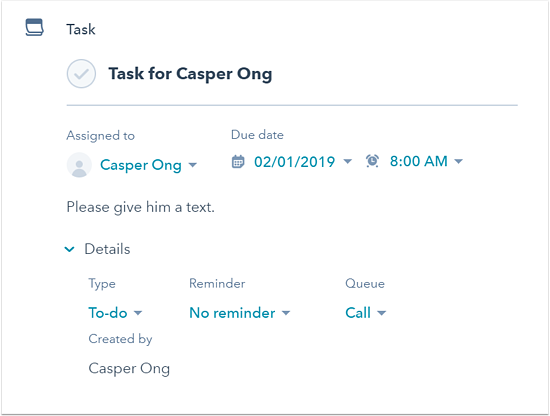The width and height of the screenshot is (550, 416).
Task: Click the Casper Ong avatar icon
Action: [x=79, y=165]
